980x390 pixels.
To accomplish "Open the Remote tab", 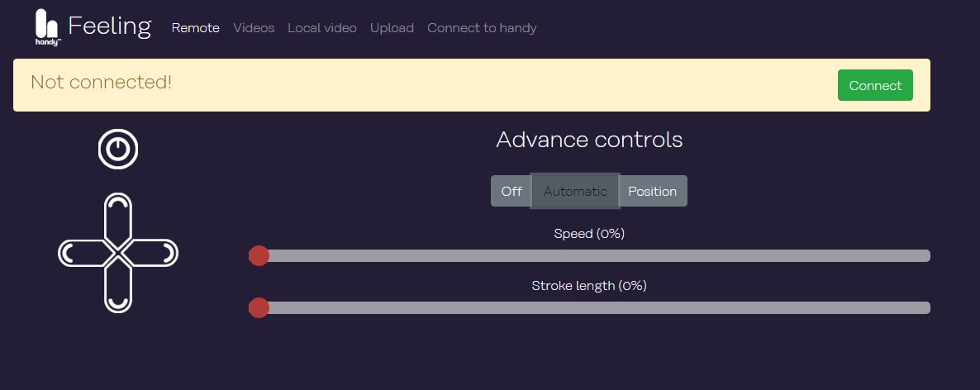I will coord(196,28).
